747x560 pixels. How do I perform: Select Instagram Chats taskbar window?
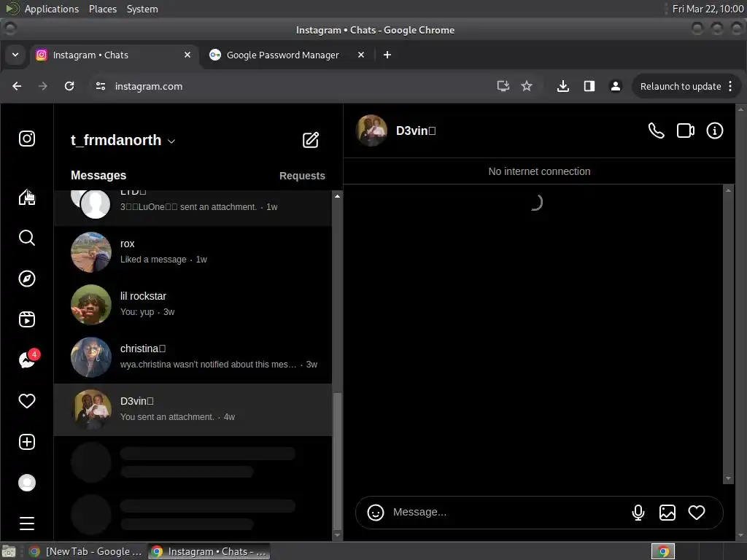click(209, 551)
